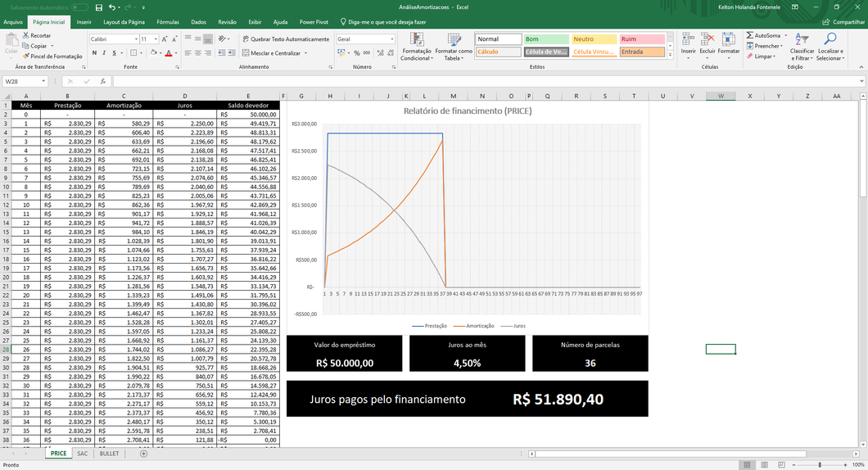Viewport: 868px width, 470px height.
Task: Open the Fórmulas ribbon tab
Action: 168,22
